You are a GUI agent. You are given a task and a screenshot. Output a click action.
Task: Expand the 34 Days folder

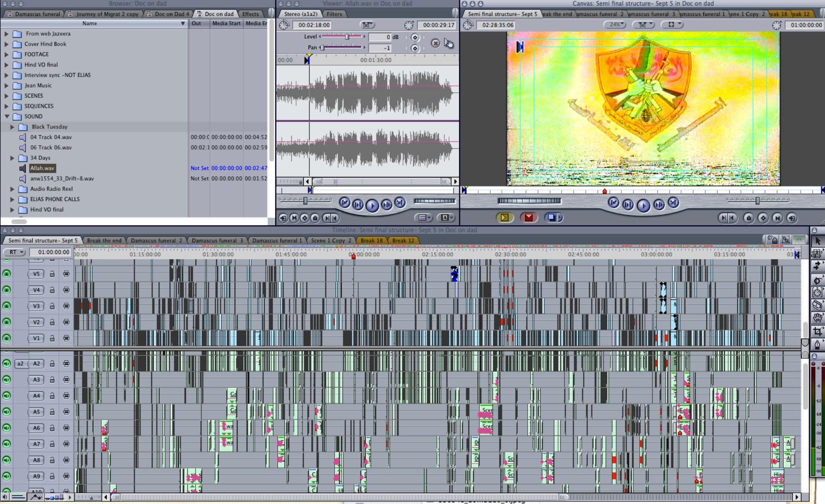(x=12, y=158)
